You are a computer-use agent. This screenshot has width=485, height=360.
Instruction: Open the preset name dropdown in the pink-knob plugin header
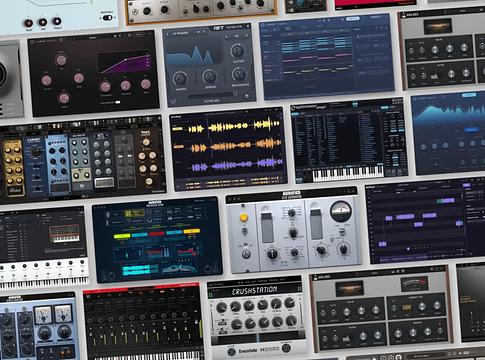[x=94, y=38]
